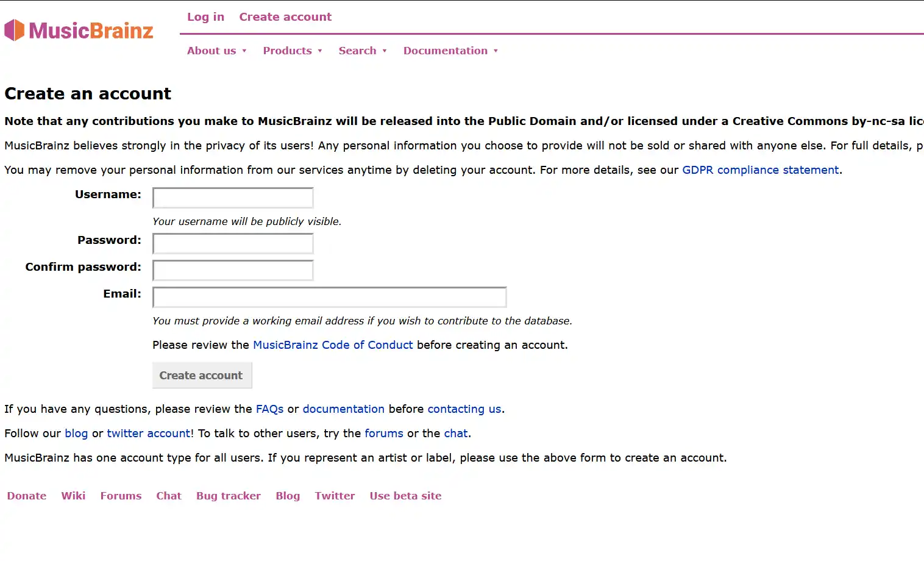Open Bug tracker in the footer
Viewport: 924px width, 561px height.
229,496
